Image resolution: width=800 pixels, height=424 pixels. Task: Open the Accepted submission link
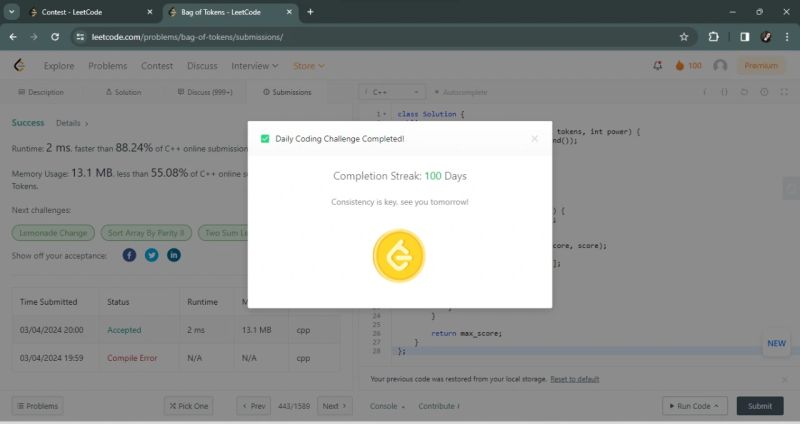click(124, 330)
